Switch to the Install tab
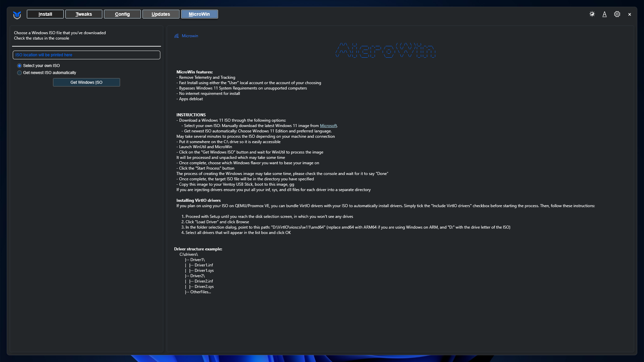Viewport: 644px width, 362px height. point(45,14)
